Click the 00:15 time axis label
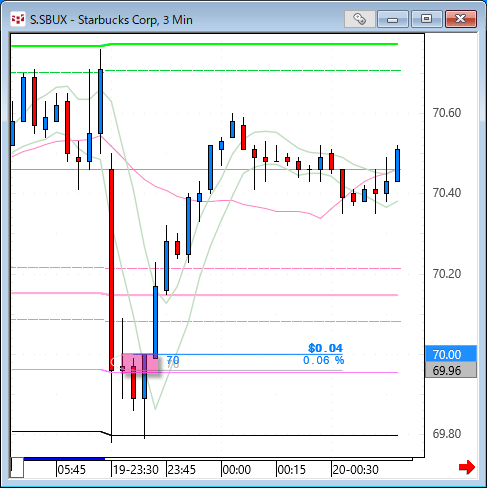Image resolution: width=487 pixels, height=488 pixels. click(x=291, y=470)
